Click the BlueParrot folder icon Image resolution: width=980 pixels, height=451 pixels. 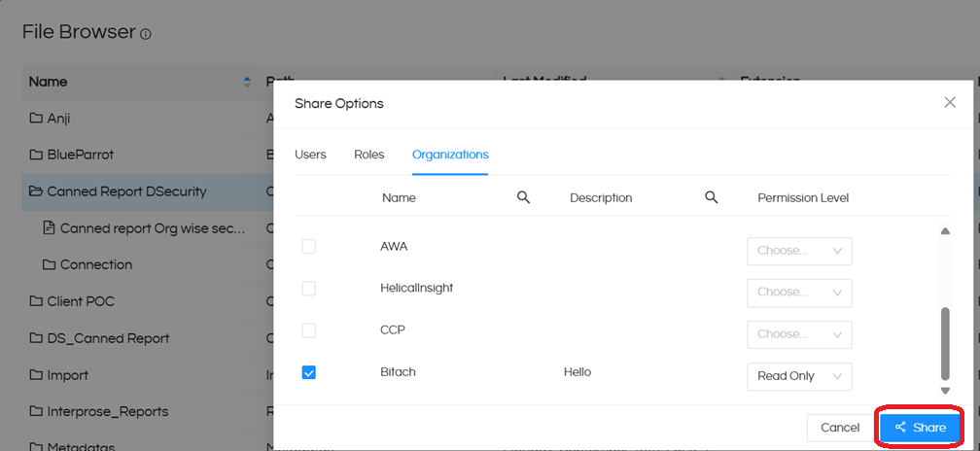[x=36, y=155]
